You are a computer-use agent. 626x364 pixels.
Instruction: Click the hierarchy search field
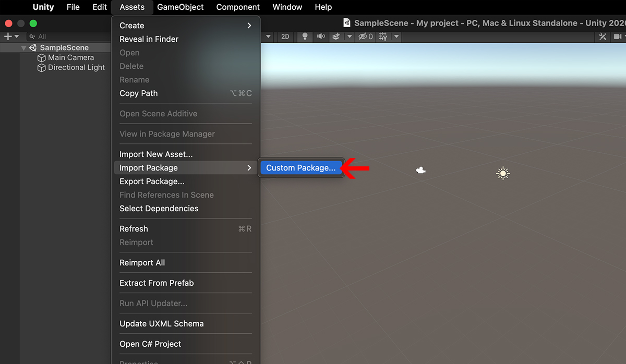tap(68, 37)
